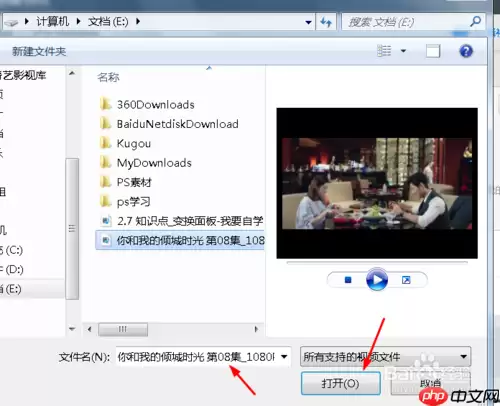Image resolution: width=500 pixels, height=406 pixels.
Task: Expand the view options dropdown arrow
Action: point(403,51)
